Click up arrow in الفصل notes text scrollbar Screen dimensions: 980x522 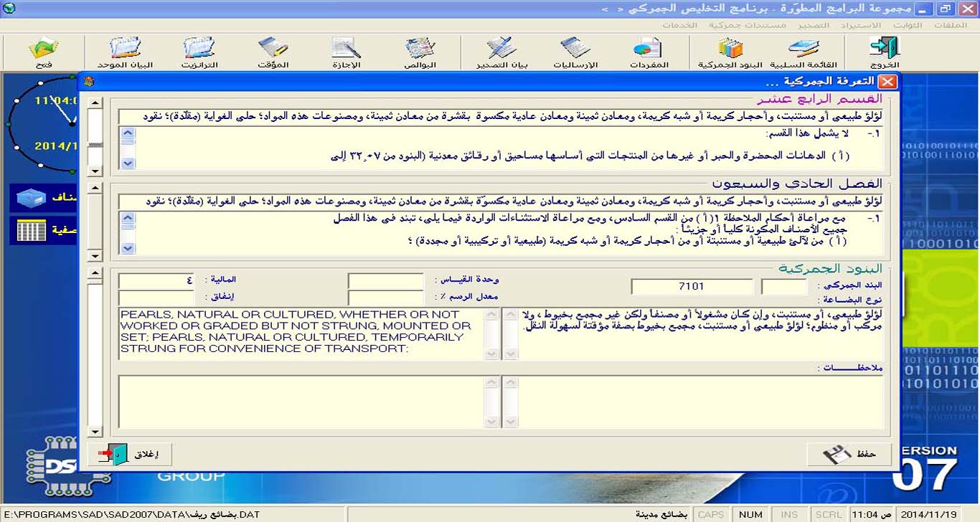click(x=128, y=218)
